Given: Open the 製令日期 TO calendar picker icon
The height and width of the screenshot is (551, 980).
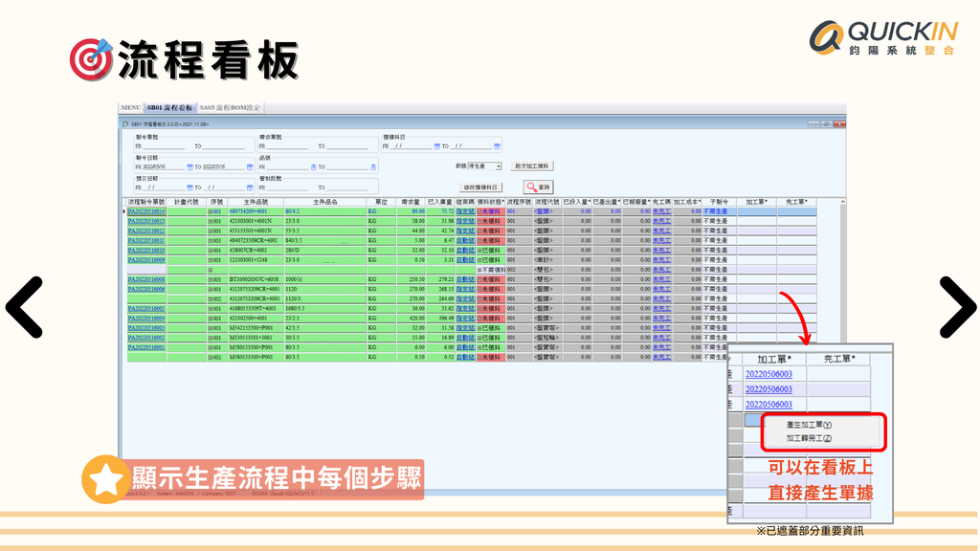Looking at the screenshot, I should (249, 167).
